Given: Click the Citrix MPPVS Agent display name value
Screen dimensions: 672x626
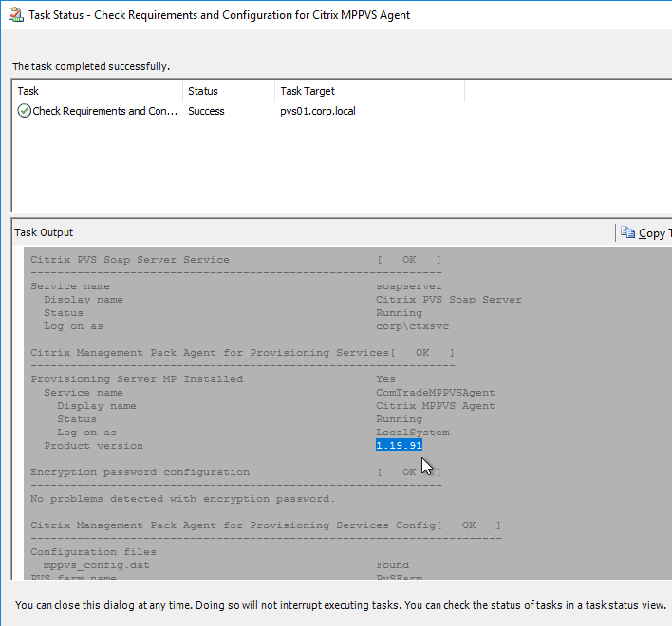Looking at the screenshot, I should pos(436,406).
